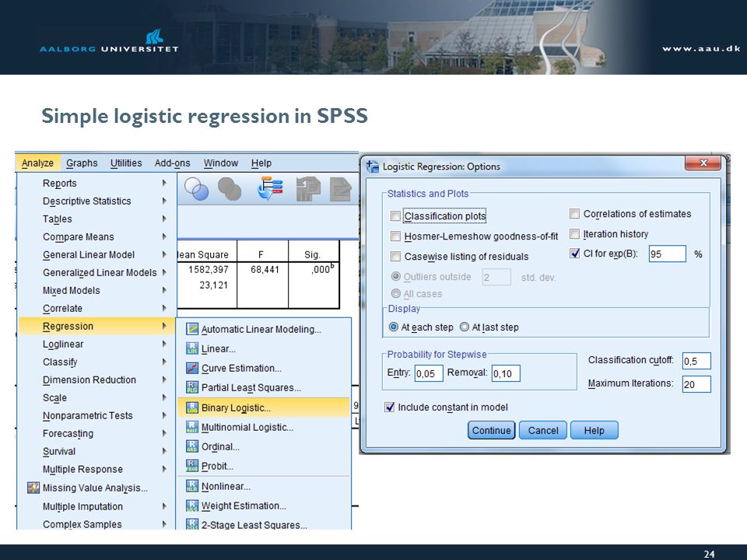Viewport: 747px width, 560px height.
Task: Click the 1582,397 Mean Square cell
Action: click(208, 270)
